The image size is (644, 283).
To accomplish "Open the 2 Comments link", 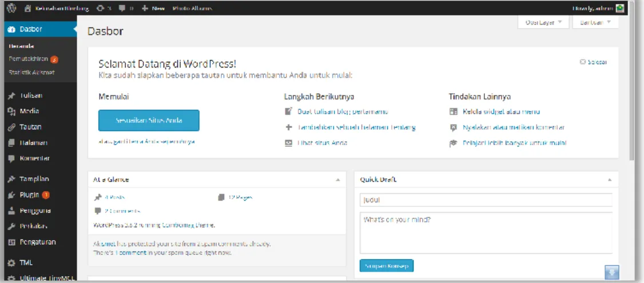I will (122, 211).
